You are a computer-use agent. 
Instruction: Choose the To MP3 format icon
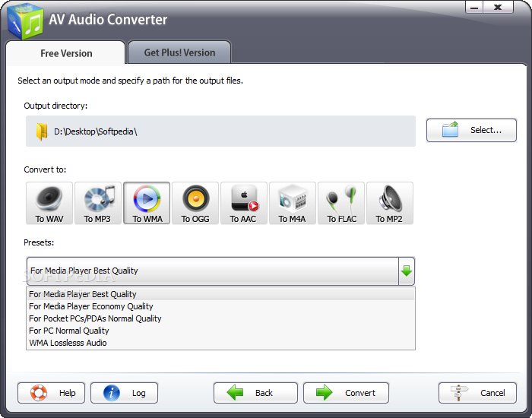coord(98,203)
